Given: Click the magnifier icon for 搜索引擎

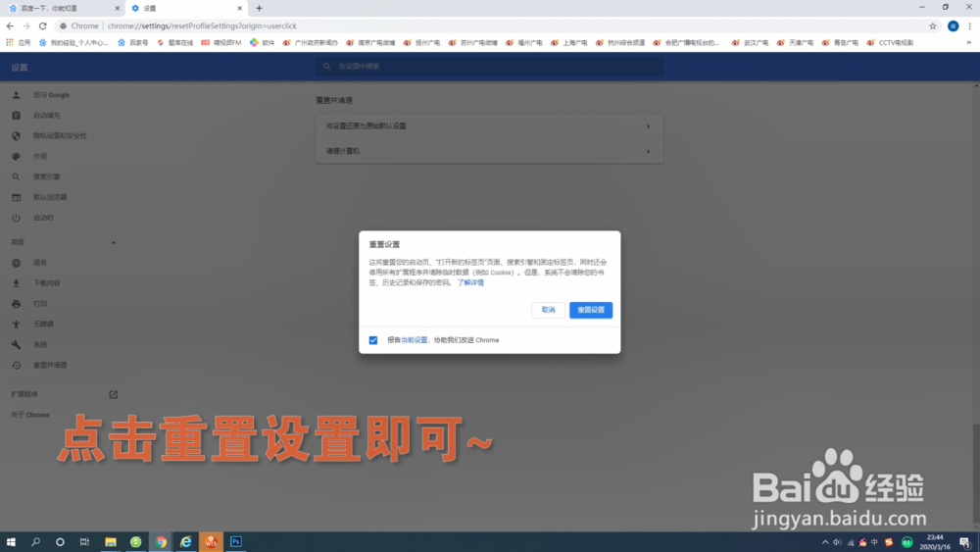Looking at the screenshot, I should pos(17,176).
